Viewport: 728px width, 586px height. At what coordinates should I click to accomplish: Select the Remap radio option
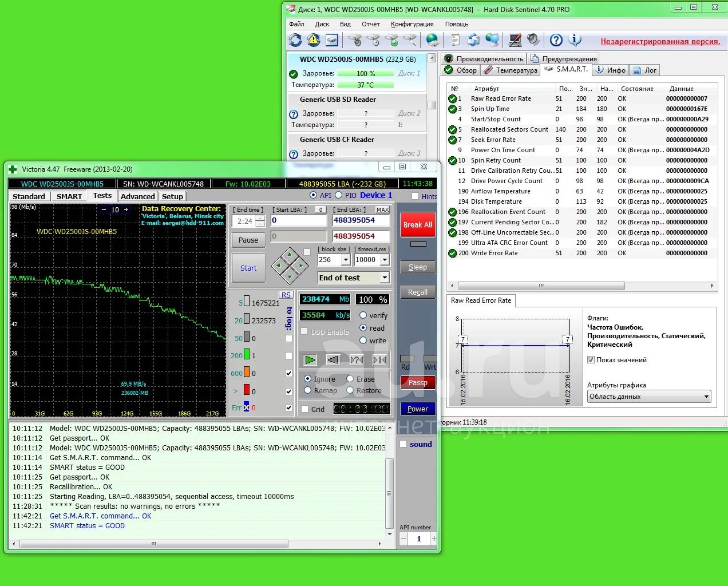pos(307,390)
